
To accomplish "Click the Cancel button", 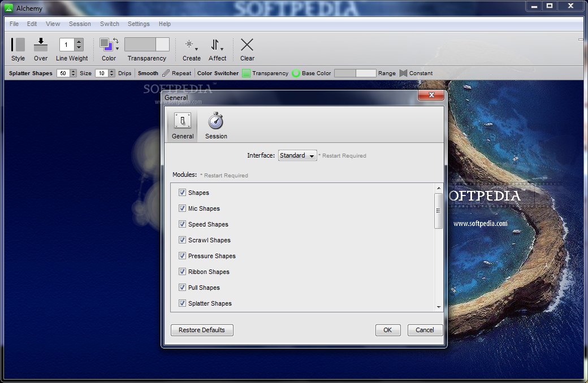I will (425, 330).
